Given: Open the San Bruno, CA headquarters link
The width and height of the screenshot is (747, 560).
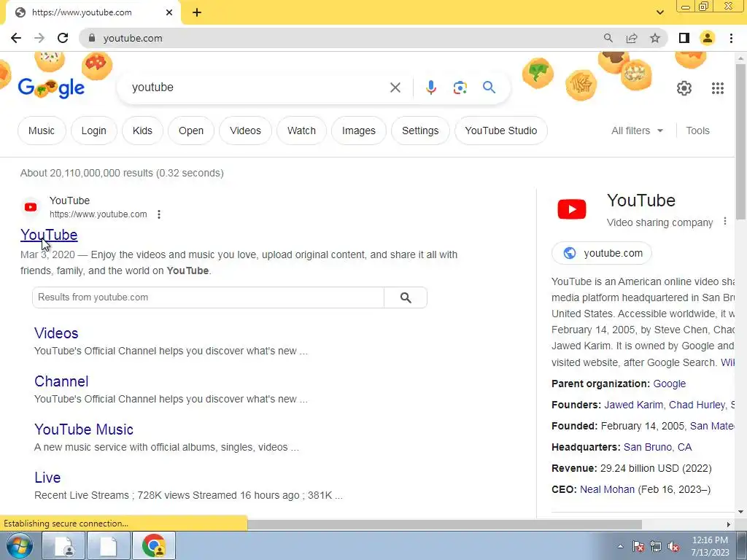Looking at the screenshot, I should pyautogui.click(x=657, y=447).
